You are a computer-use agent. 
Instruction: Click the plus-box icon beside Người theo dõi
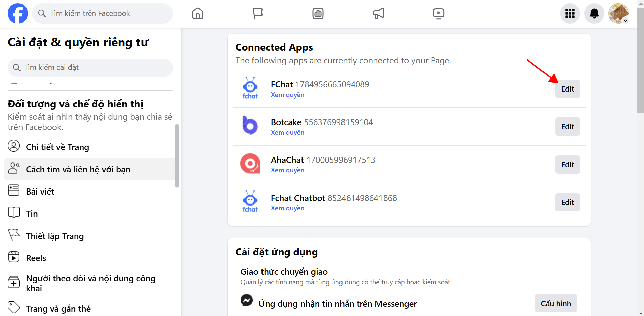[x=14, y=282]
